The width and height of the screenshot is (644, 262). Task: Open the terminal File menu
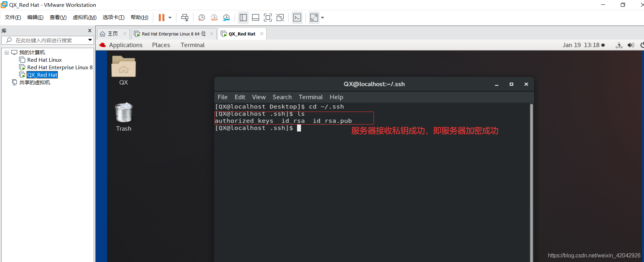[x=222, y=97]
